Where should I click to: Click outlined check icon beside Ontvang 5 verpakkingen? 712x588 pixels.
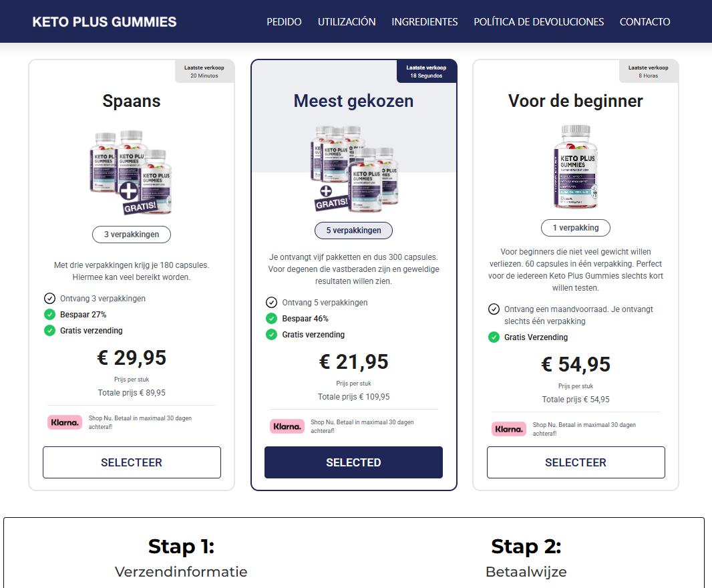[271, 303]
